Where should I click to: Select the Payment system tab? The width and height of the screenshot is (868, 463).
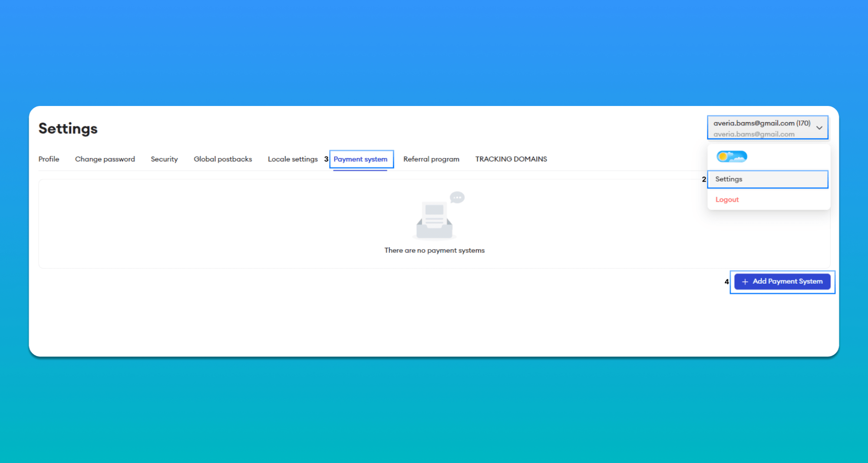pos(360,159)
